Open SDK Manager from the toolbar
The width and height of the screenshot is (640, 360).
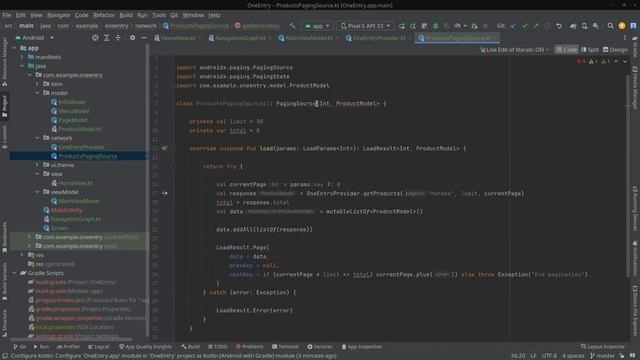[x=596, y=26]
